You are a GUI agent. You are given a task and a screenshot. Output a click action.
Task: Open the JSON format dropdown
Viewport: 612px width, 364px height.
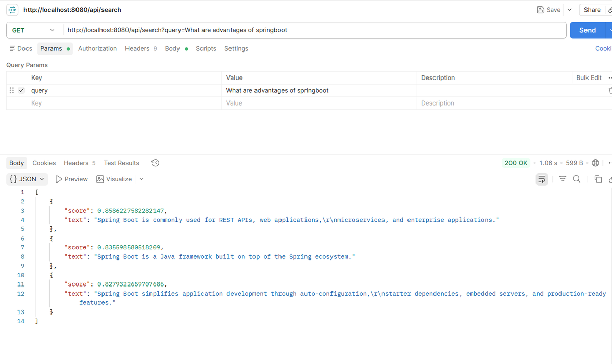click(x=27, y=179)
